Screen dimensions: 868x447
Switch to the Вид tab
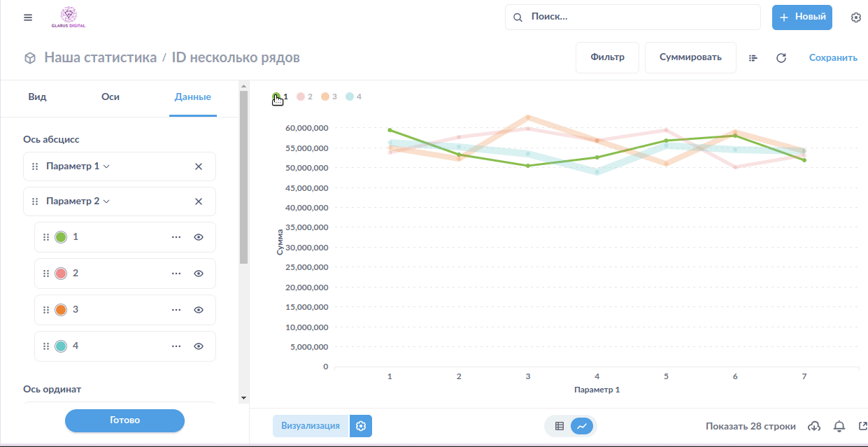[x=37, y=97]
